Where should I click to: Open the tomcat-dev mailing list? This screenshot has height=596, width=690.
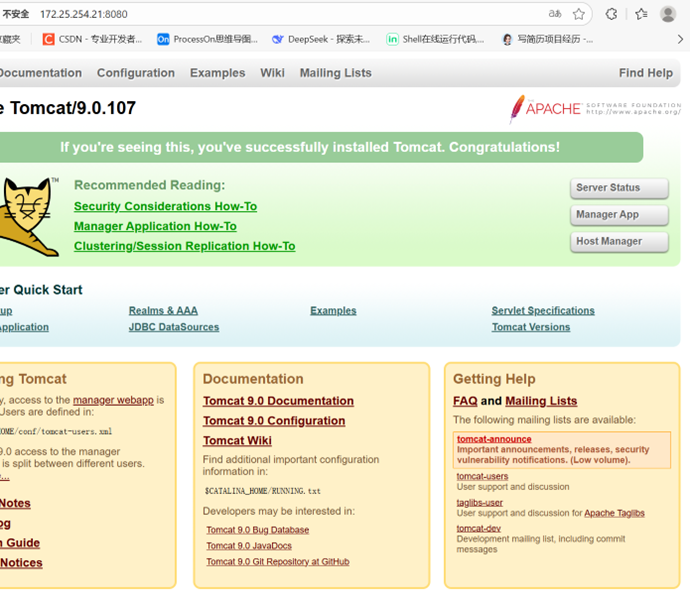[x=478, y=528]
